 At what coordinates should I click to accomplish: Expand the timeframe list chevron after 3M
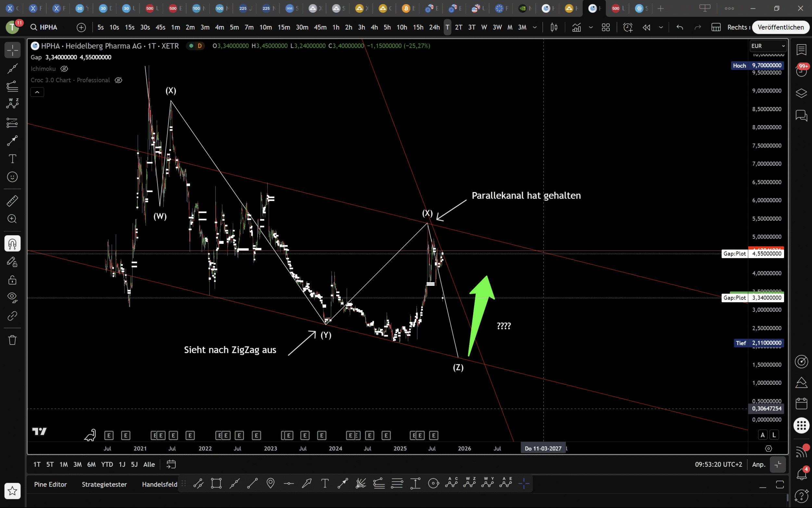pos(535,27)
